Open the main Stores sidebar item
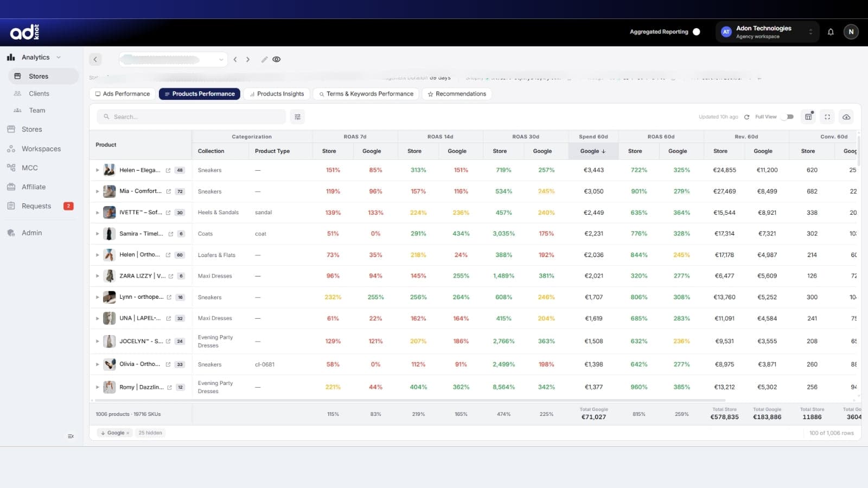This screenshot has width=868, height=488. click(x=32, y=130)
